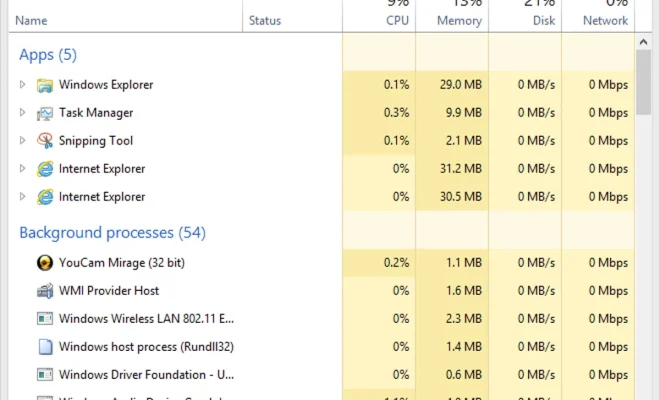The width and height of the screenshot is (660, 400).
Task: Sort processes by the Name column
Action: tap(31, 21)
